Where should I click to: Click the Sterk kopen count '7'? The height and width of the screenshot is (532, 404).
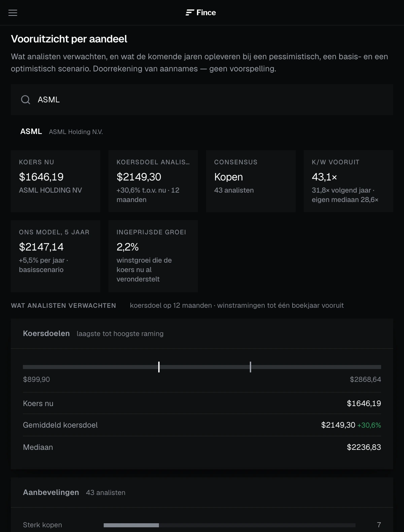click(x=379, y=525)
